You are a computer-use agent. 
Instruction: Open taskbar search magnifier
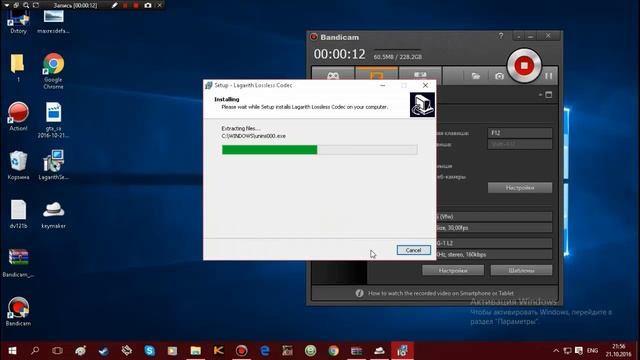(35, 351)
